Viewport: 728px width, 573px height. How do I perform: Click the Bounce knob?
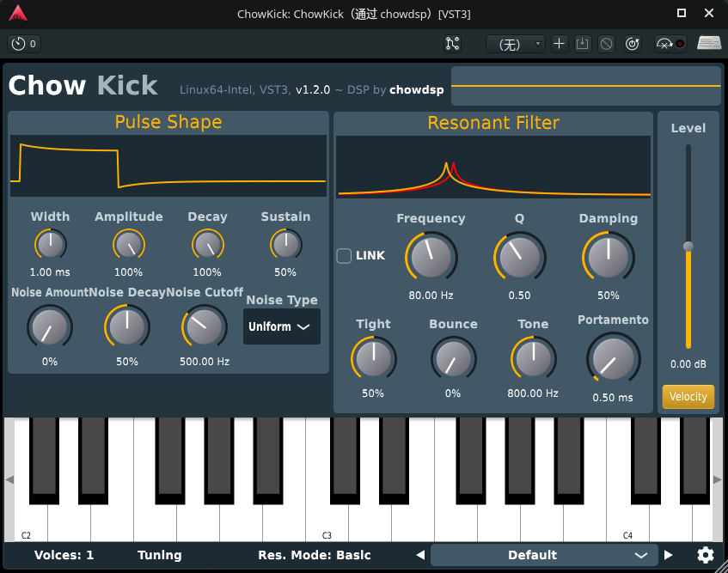tap(453, 359)
